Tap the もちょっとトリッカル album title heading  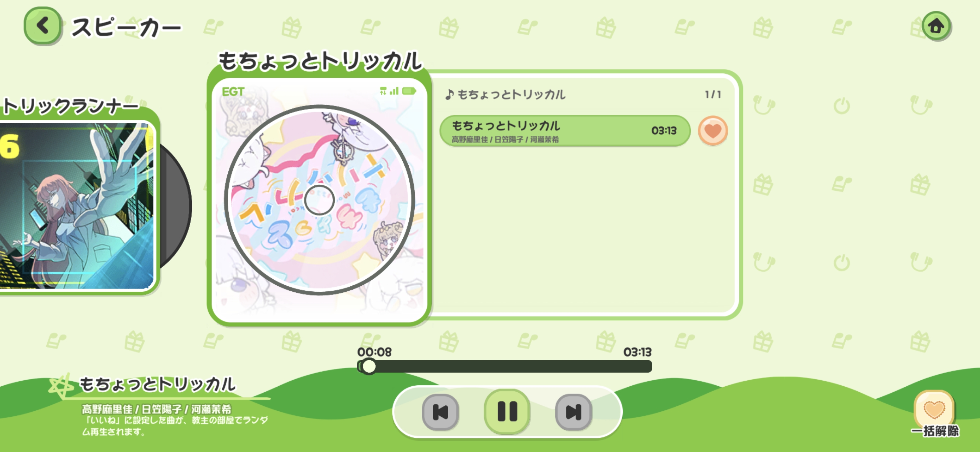point(320,61)
